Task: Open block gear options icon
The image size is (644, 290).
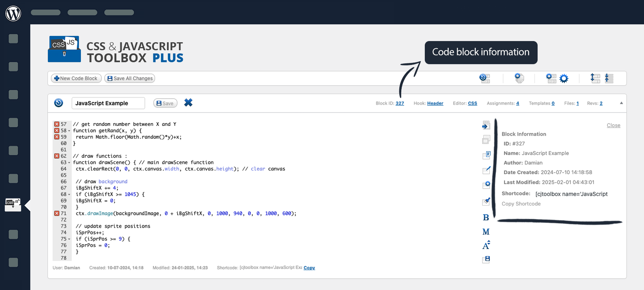Action: point(486,185)
